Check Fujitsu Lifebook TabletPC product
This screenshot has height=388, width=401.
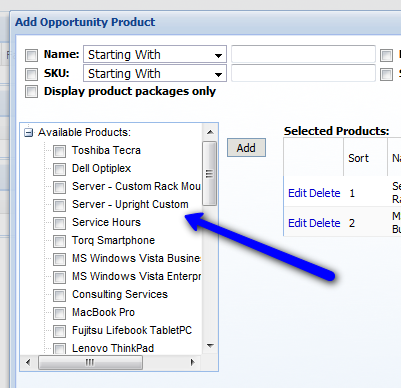(x=59, y=331)
